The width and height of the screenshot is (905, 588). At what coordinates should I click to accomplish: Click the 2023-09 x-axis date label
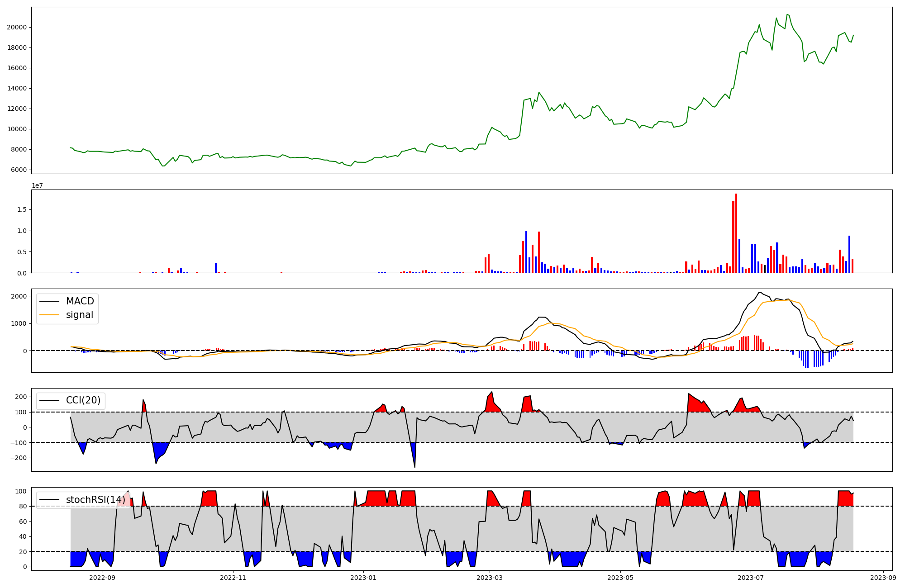883,578
